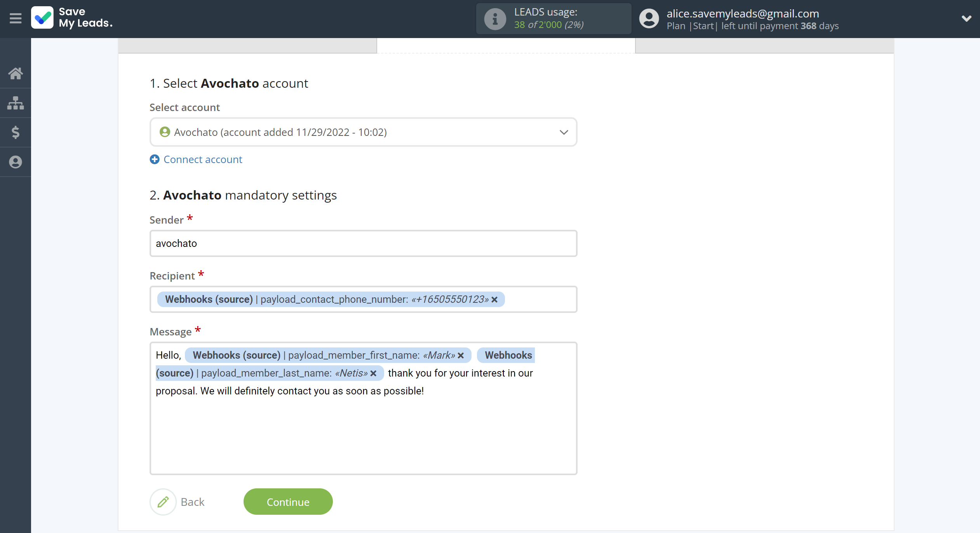Open billing dollar icon in sidebar
The height and width of the screenshot is (533, 980).
point(16,132)
